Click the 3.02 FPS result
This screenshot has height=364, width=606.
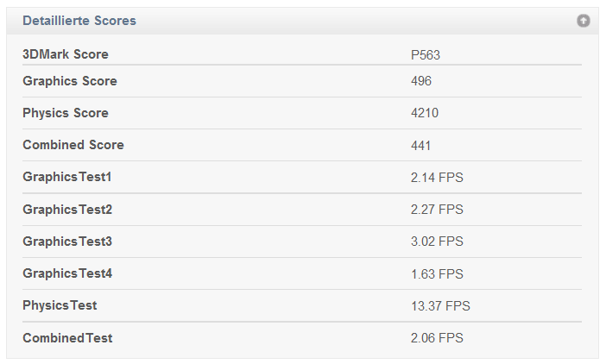click(x=437, y=242)
